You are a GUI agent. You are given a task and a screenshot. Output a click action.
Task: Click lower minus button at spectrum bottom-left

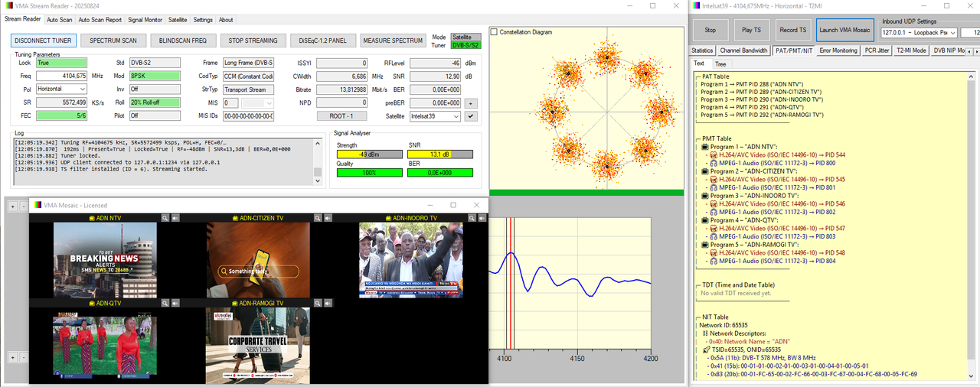pyautogui.click(x=23, y=356)
